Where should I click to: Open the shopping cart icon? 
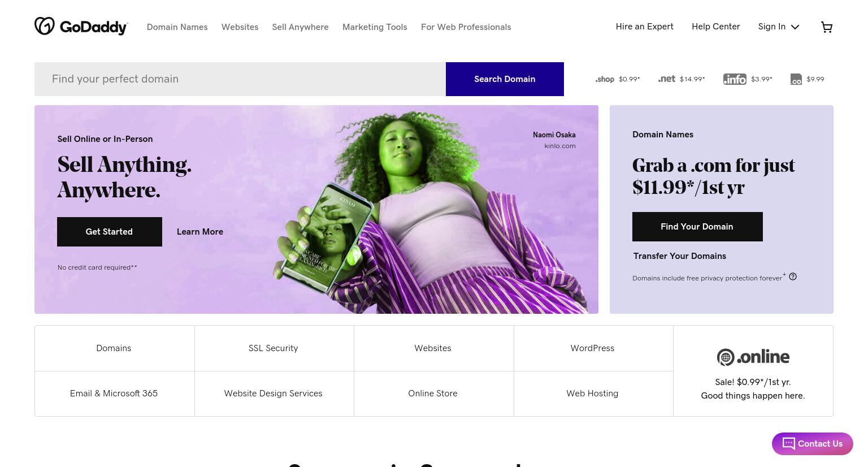826,27
